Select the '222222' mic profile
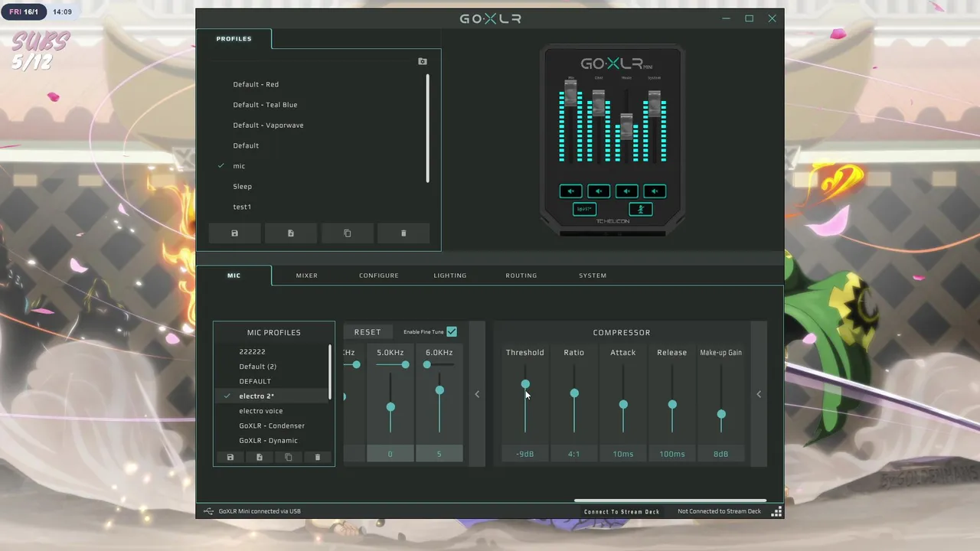The width and height of the screenshot is (980, 551). [x=253, y=352]
